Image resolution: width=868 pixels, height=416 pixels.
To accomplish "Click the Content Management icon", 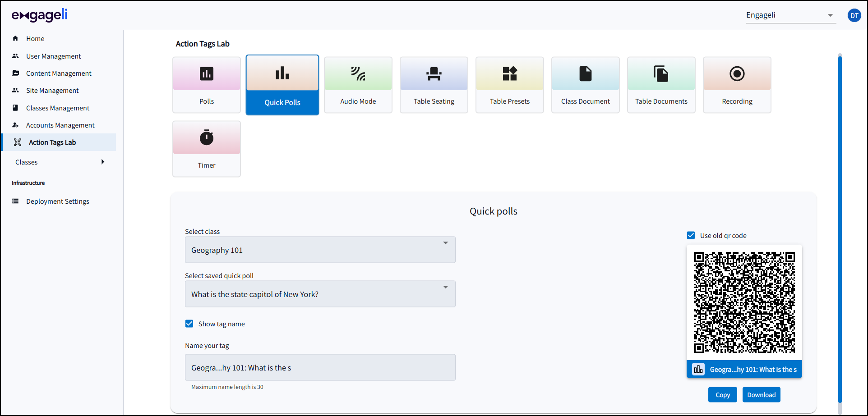I will click(15, 73).
